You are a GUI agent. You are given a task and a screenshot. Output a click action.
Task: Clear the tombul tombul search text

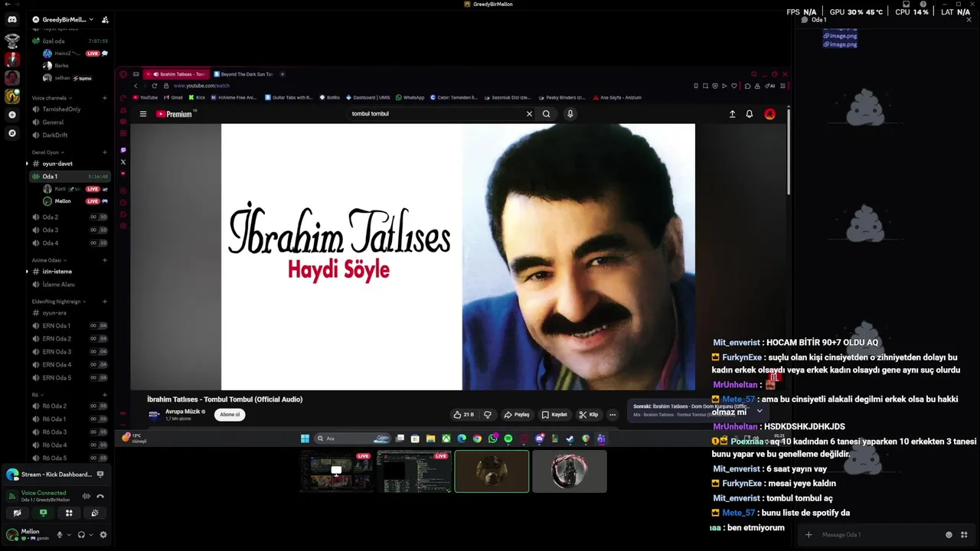(529, 114)
